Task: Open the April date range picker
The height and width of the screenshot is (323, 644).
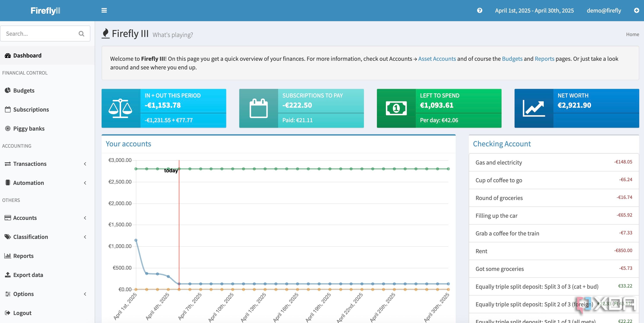Action: [534, 11]
